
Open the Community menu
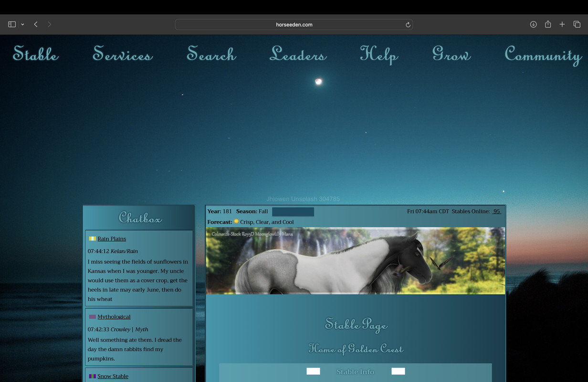coord(543,54)
